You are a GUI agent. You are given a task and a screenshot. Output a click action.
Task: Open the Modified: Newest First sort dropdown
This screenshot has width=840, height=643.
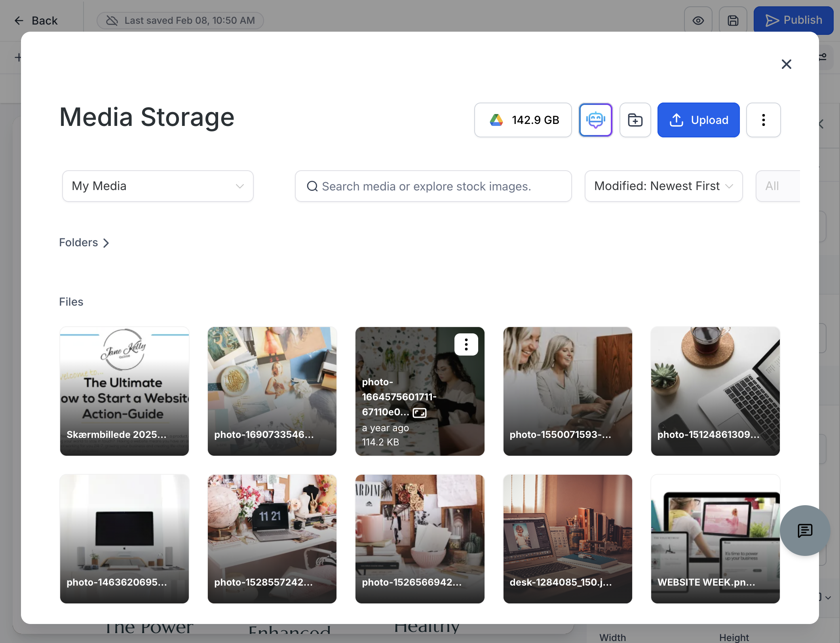click(x=663, y=186)
